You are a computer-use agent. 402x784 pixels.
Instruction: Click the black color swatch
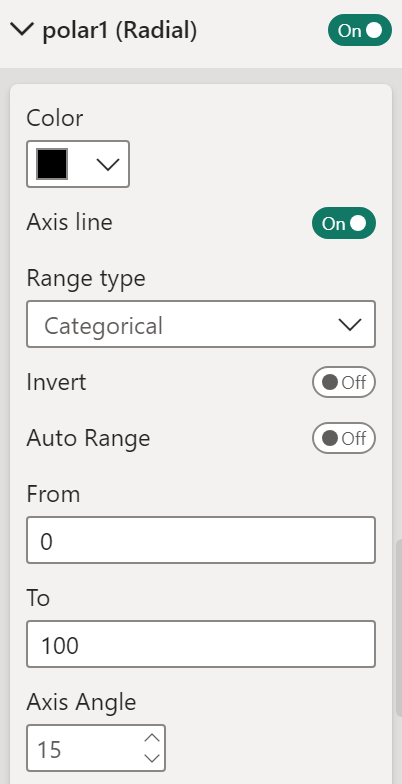point(52,164)
